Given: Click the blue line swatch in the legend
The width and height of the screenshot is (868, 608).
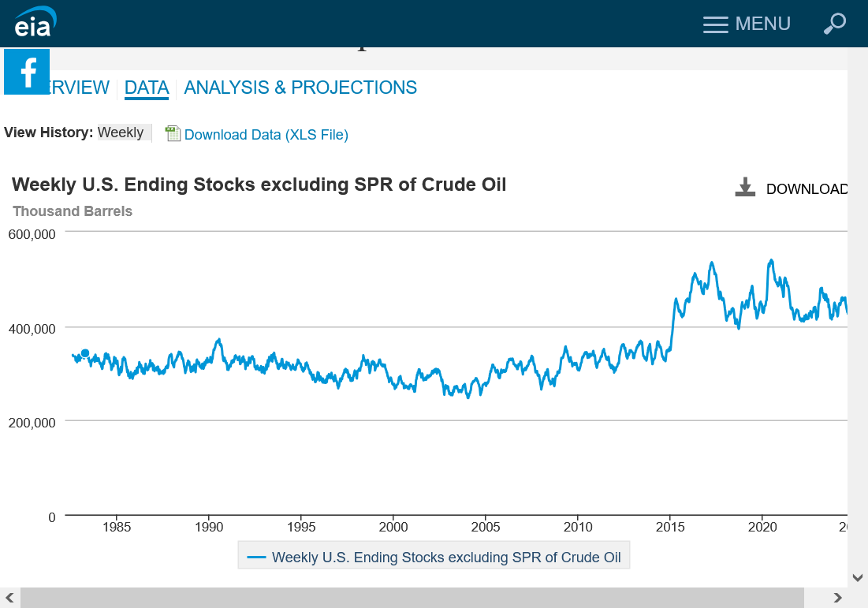Looking at the screenshot, I should (256, 558).
